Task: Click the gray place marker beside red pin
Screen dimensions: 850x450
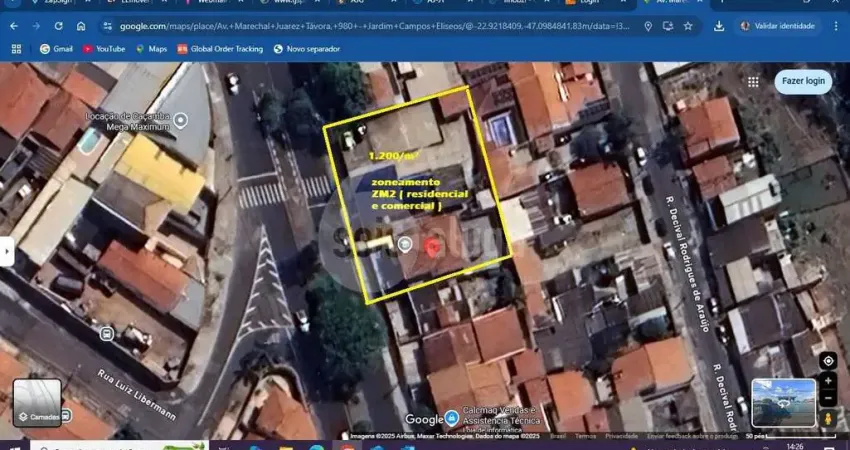Action: [x=404, y=245]
